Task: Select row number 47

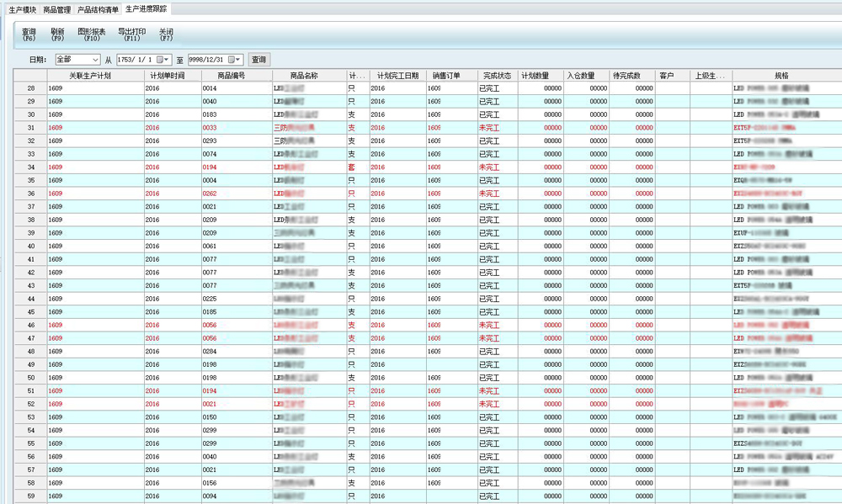Action: click(x=30, y=338)
